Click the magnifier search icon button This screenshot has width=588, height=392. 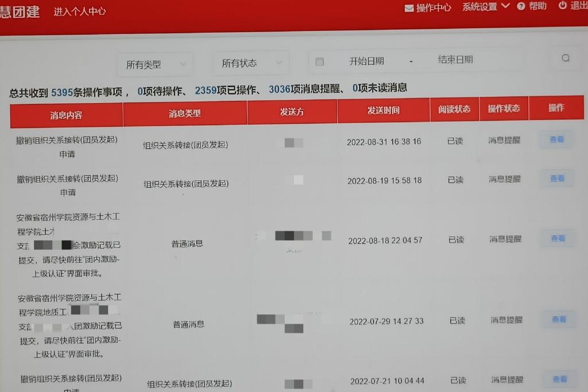click(566, 58)
